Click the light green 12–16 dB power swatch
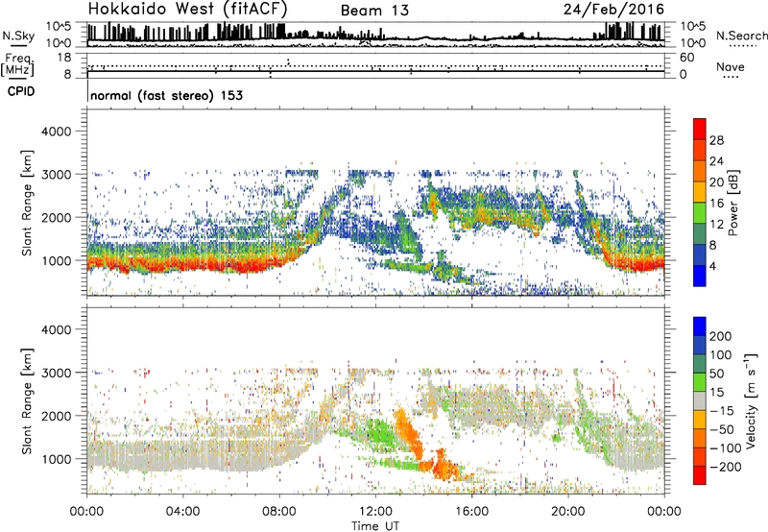 click(700, 212)
